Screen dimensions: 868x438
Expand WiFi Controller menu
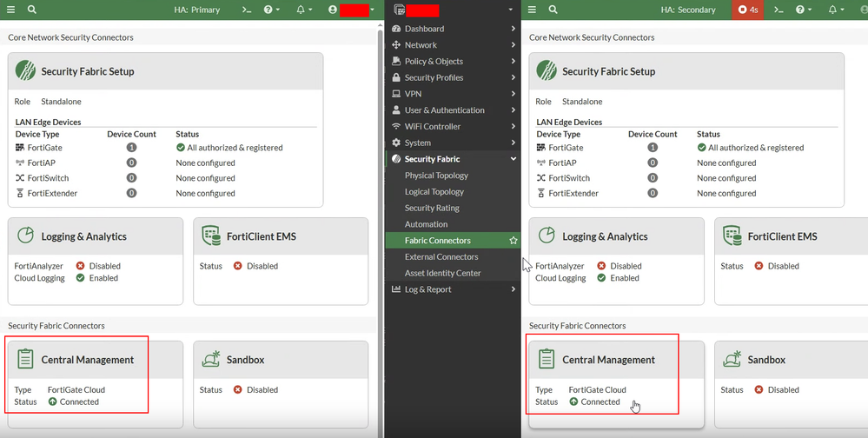pyautogui.click(x=453, y=126)
